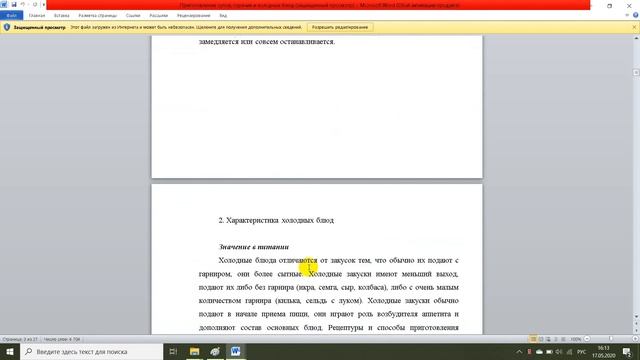Close the yellow Protected View message bar

(634, 27)
